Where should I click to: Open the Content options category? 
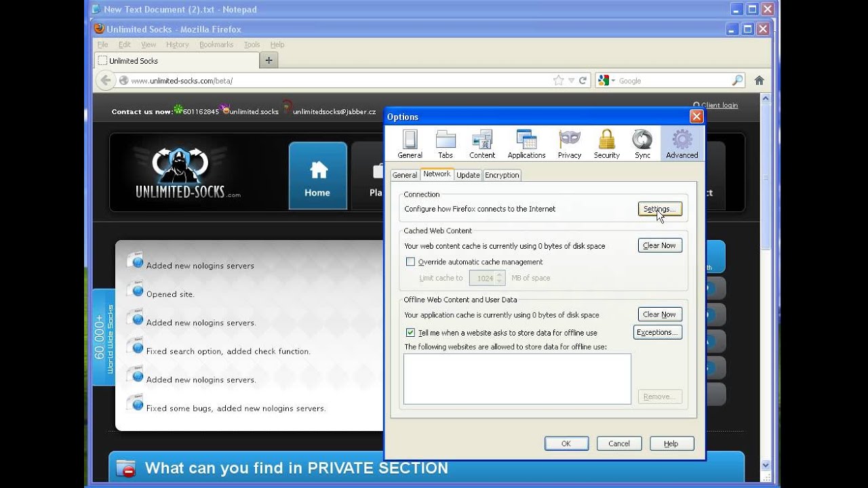(x=482, y=144)
